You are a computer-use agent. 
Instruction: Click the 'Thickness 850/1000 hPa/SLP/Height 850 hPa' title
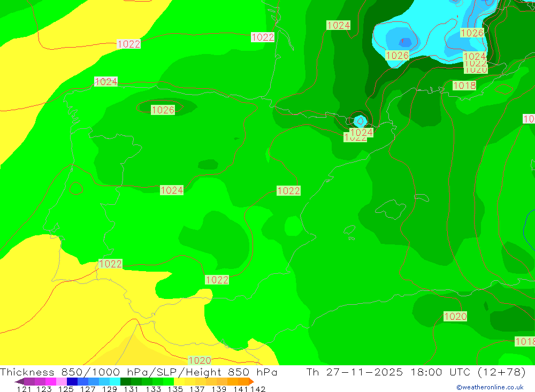pos(139,372)
